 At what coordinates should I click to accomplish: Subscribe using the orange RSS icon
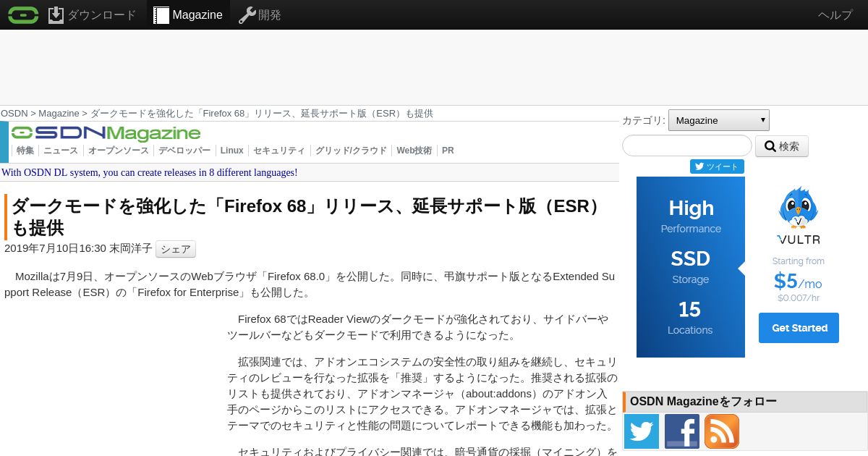pos(722,431)
